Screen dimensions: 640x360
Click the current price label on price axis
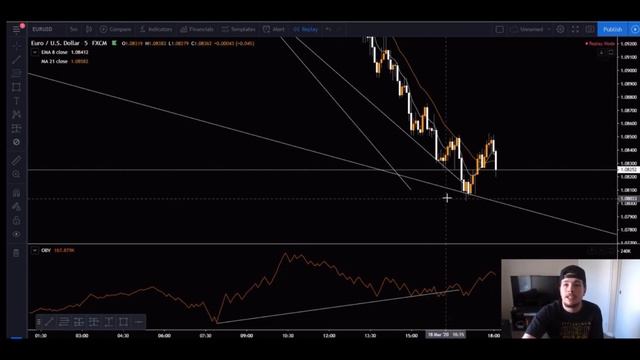(628, 170)
